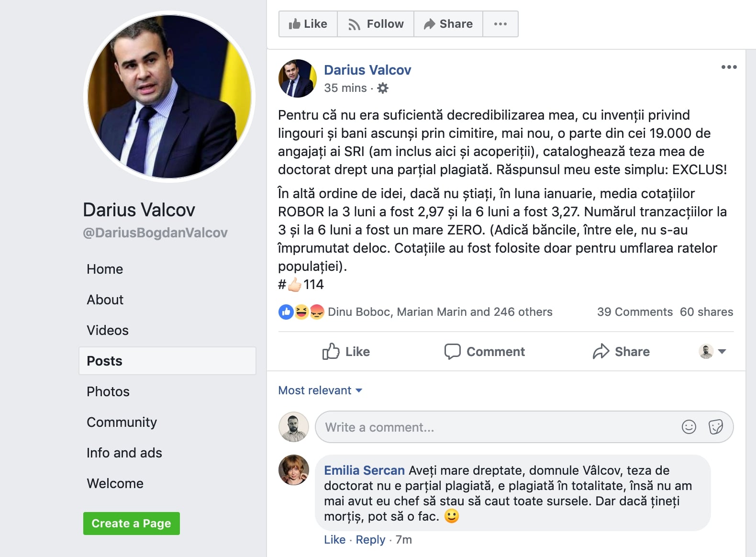Click the reaction emoji icons summary
756x557 pixels.
(x=301, y=312)
